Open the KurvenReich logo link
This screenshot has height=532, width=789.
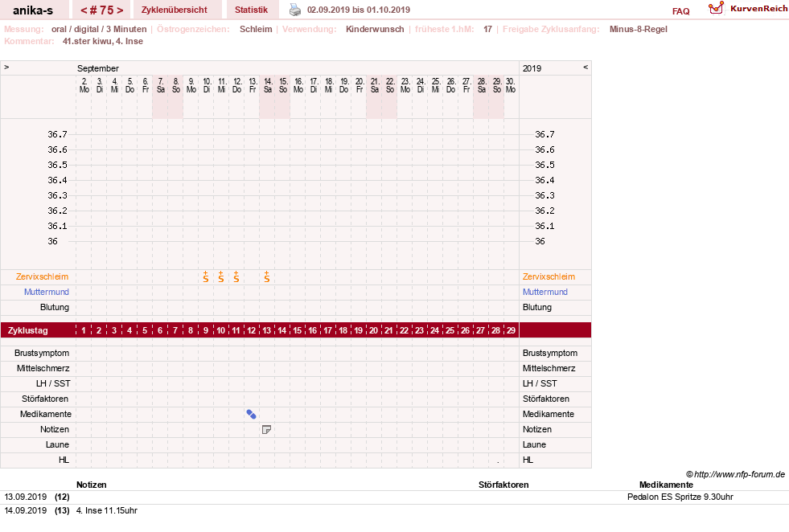(748, 9)
